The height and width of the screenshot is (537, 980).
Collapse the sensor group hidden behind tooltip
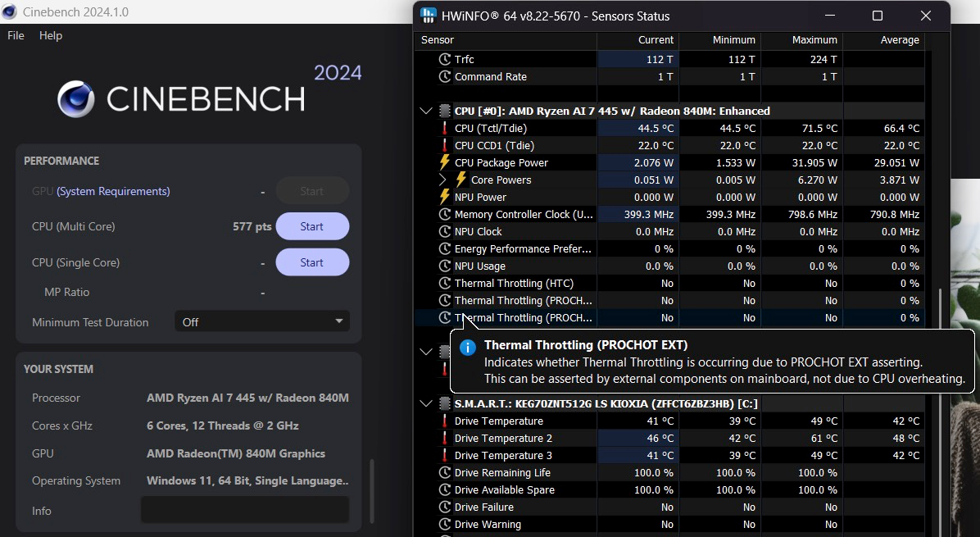pos(426,352)
